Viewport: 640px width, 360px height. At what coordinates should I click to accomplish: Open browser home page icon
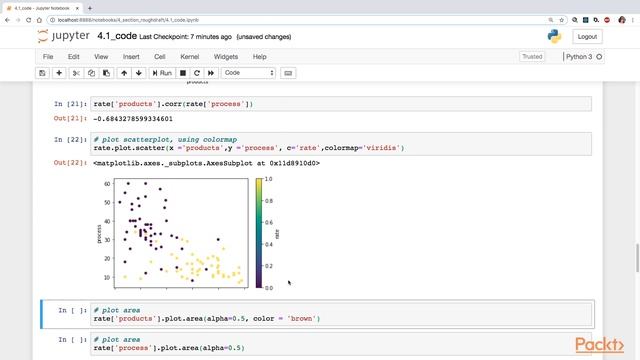(39, 20)
